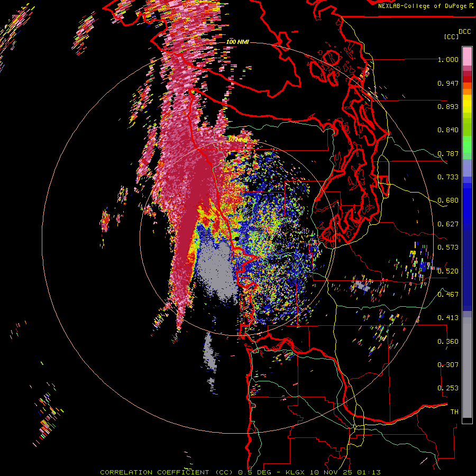476x476 pixels.
Task: Click the 0.893 value on color scale
Action: (x=448, y=106)
